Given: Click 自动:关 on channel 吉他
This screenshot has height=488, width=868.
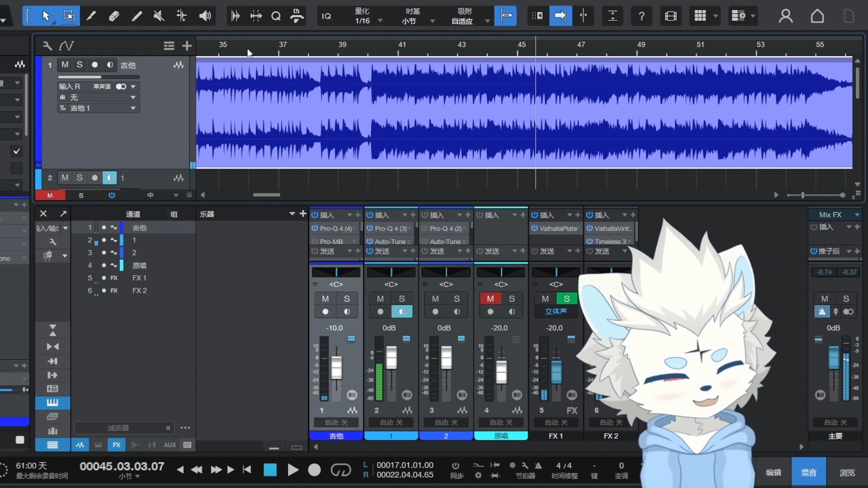Looking at the screenshot, I should [336, 422].
